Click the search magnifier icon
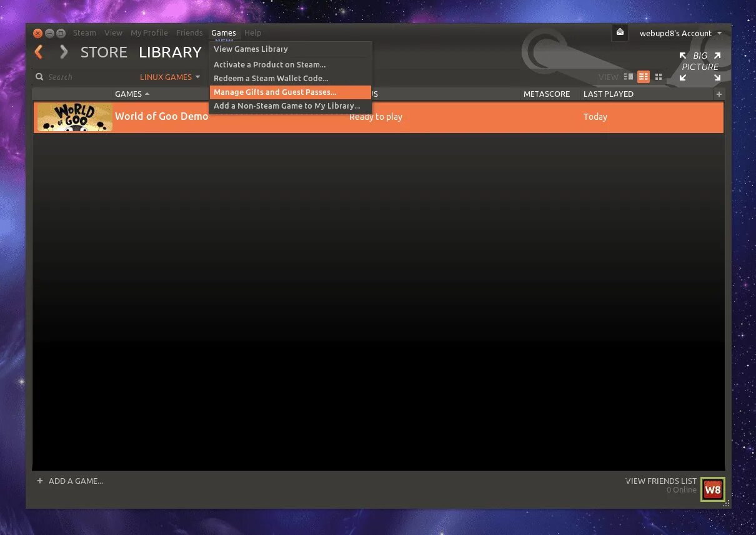The height and width of the screenshot is (535, 756). click(x=39, y=77)
